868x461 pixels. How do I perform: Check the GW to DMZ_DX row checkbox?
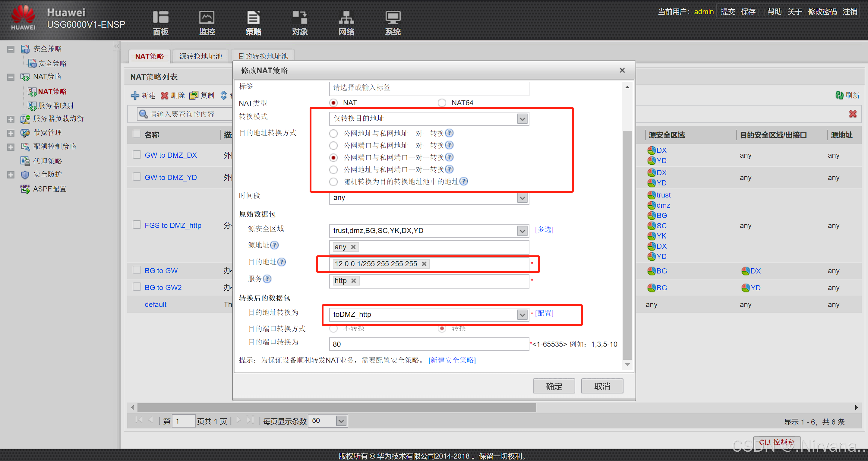click(137, 155)
